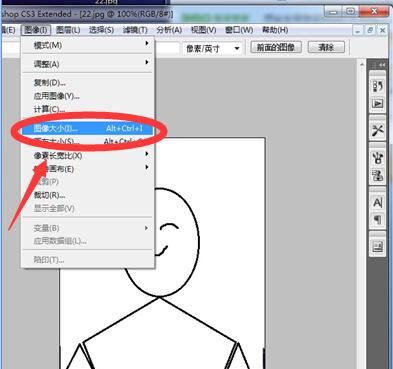393x369 pixels.
Task: Click the 清除 button
Action: 326,47
